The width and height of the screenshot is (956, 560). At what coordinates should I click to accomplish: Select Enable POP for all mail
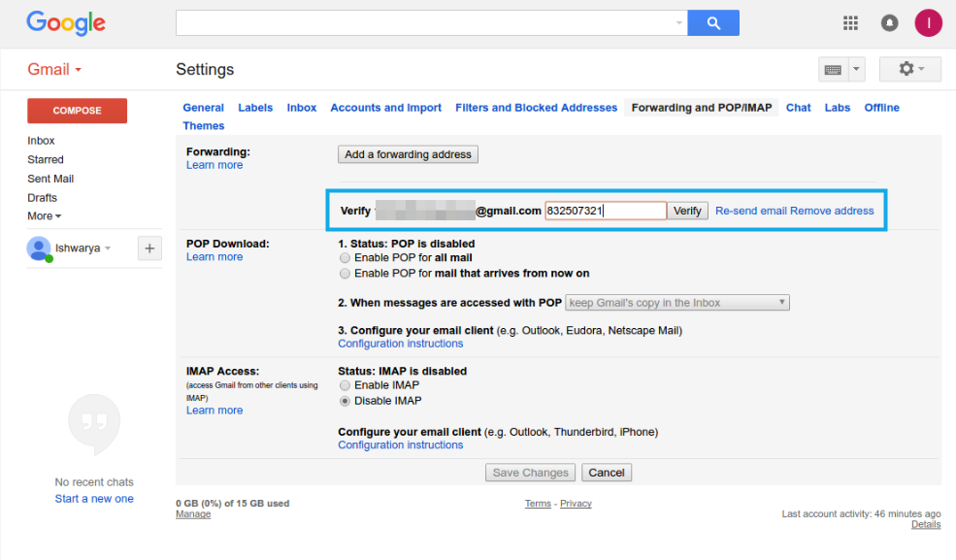346,258
